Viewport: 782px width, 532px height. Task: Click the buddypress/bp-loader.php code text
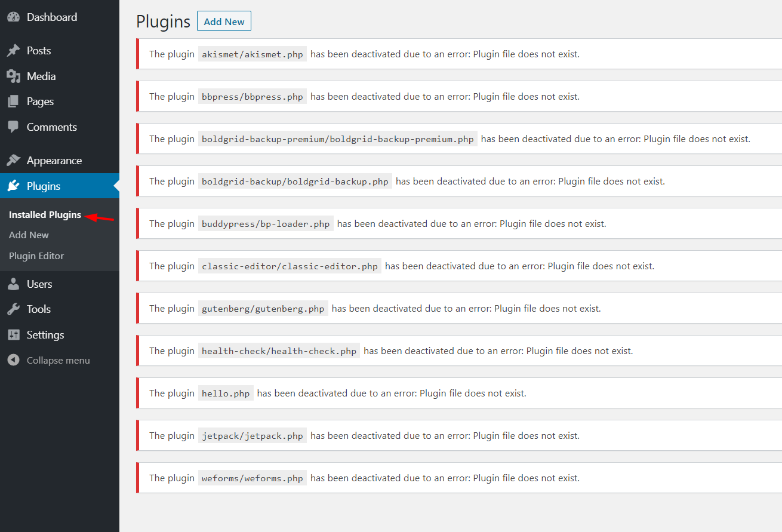click(266, 224)
